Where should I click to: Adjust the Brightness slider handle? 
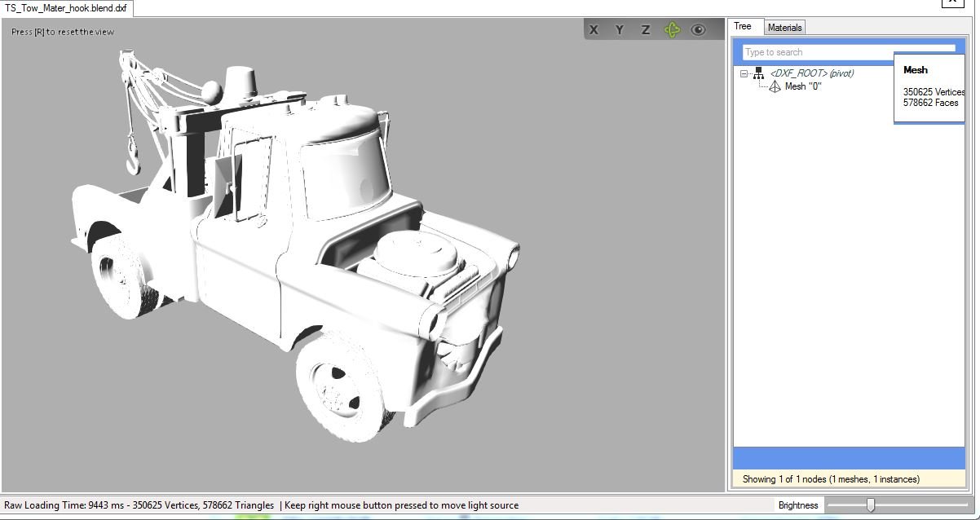coord(870,505)
